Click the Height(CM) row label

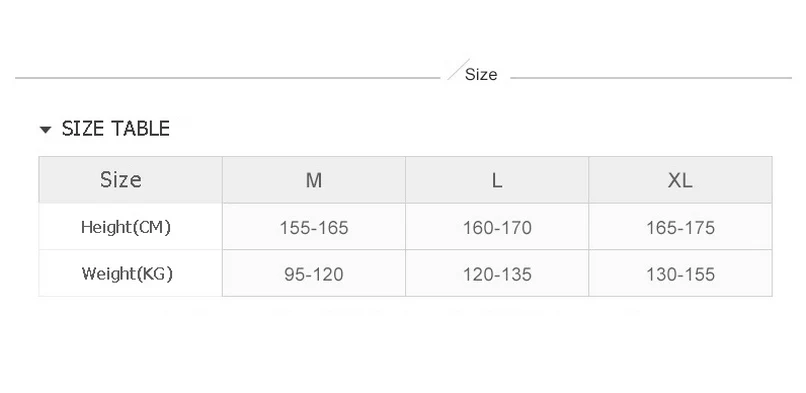tap(126, 227)
